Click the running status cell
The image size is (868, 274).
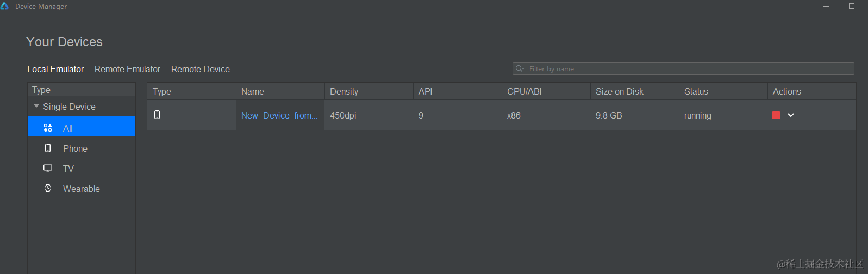(x=723, y=115)
